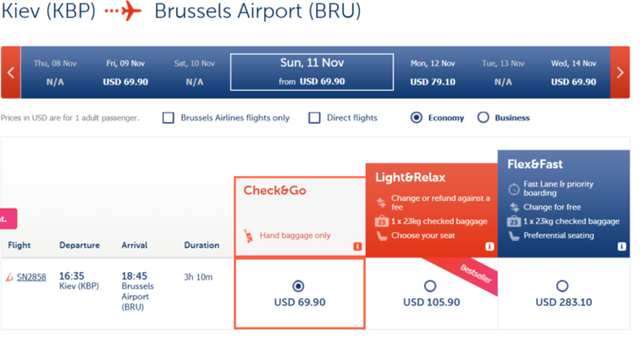Select the Economy radio button

click(x=416, y=117)
